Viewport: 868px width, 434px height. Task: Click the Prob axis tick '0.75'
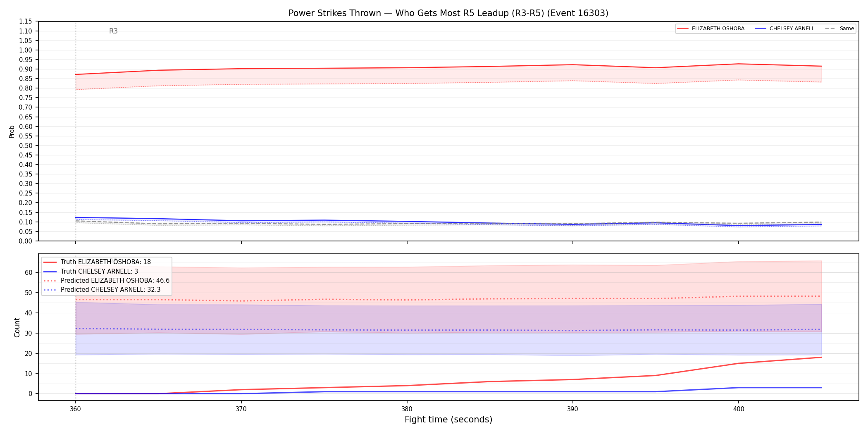[x=26, y=98]
